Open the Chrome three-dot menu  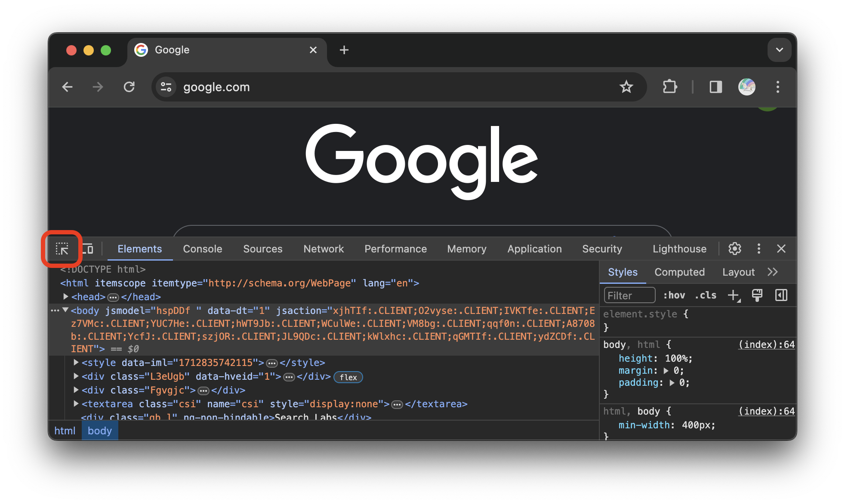(x=778, y=87)
